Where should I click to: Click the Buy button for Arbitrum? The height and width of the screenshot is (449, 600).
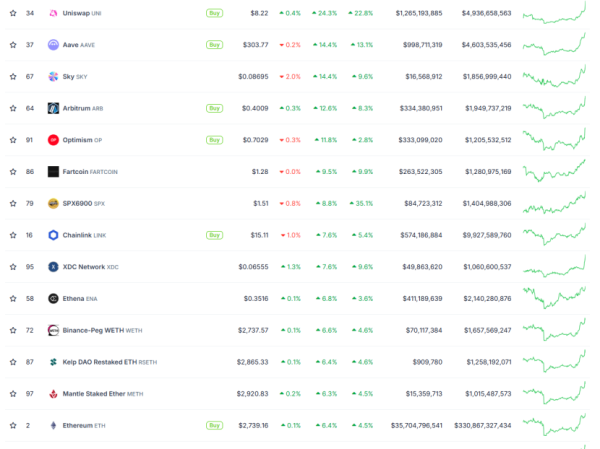click(214, 108)
